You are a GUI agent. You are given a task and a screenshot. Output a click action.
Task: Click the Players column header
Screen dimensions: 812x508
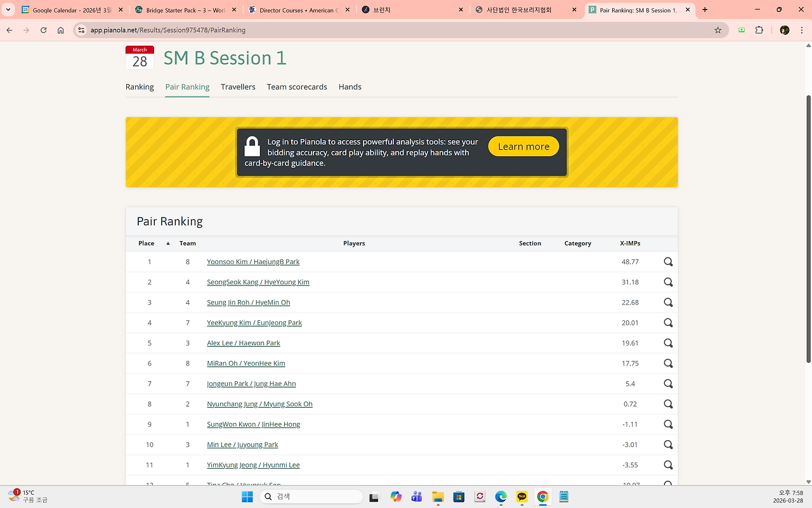(354, 244)
